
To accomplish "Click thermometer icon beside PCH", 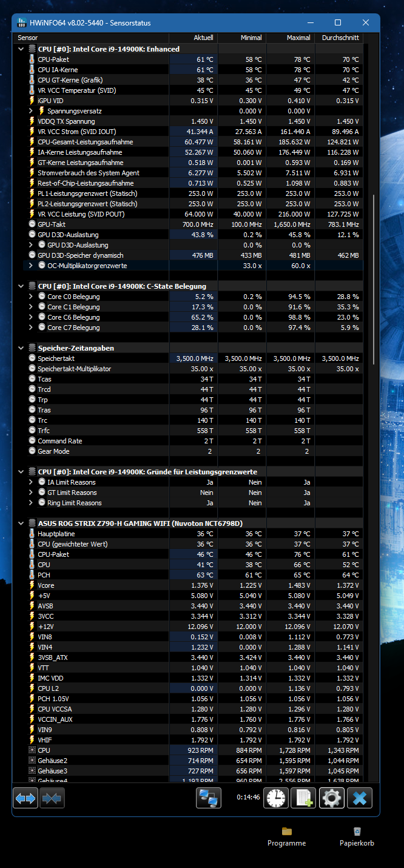I will [32, 575].
